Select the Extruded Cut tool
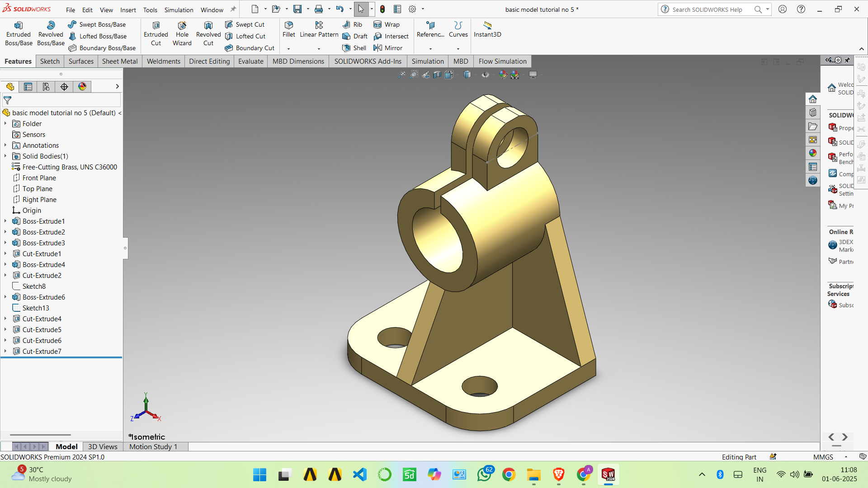 pos(156,34)
